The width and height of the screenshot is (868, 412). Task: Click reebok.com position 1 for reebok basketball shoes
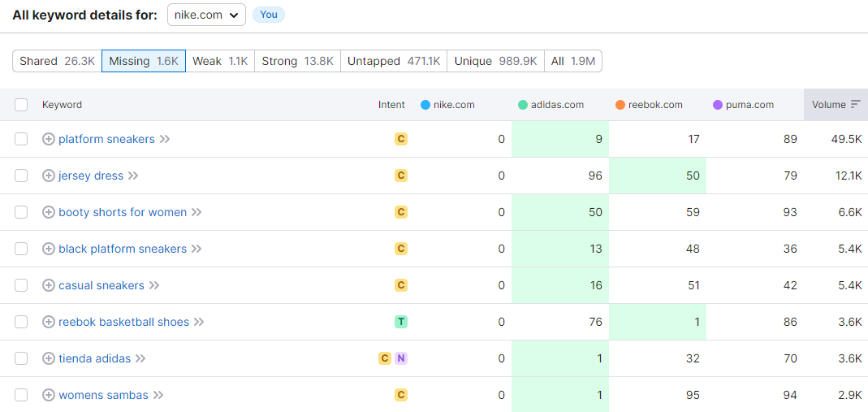click(x=697, y=322)
